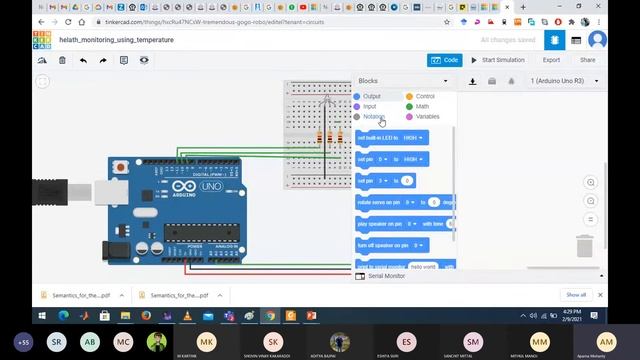Click Start Simulation button
The image size is (640, 360).
coord(498,60)
